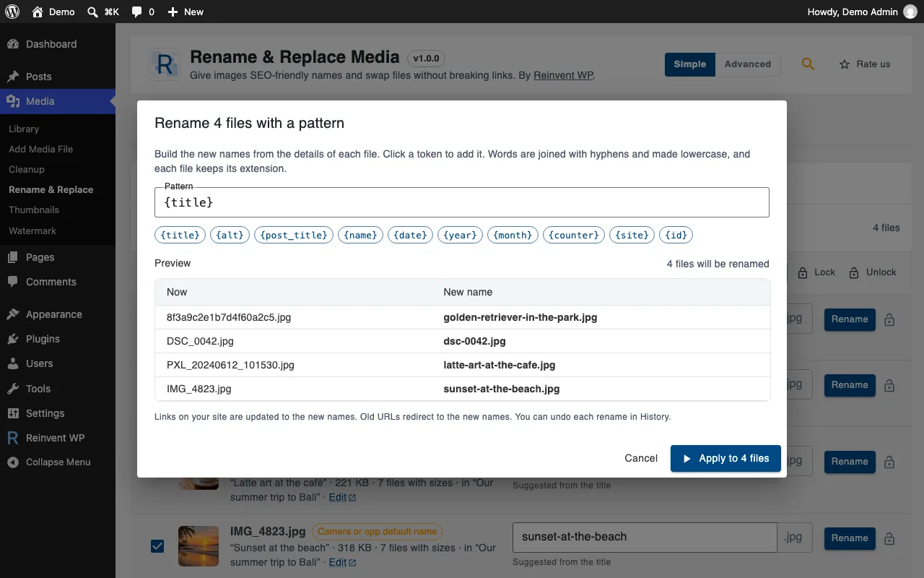The height and width of the screenshot is (578, 924).
Task: Click the Comments sidebar icon
Action: coord(13,282)
